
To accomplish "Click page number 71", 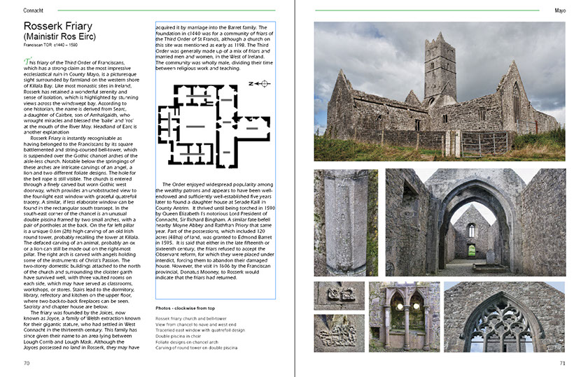I will (x=561, y=363).
